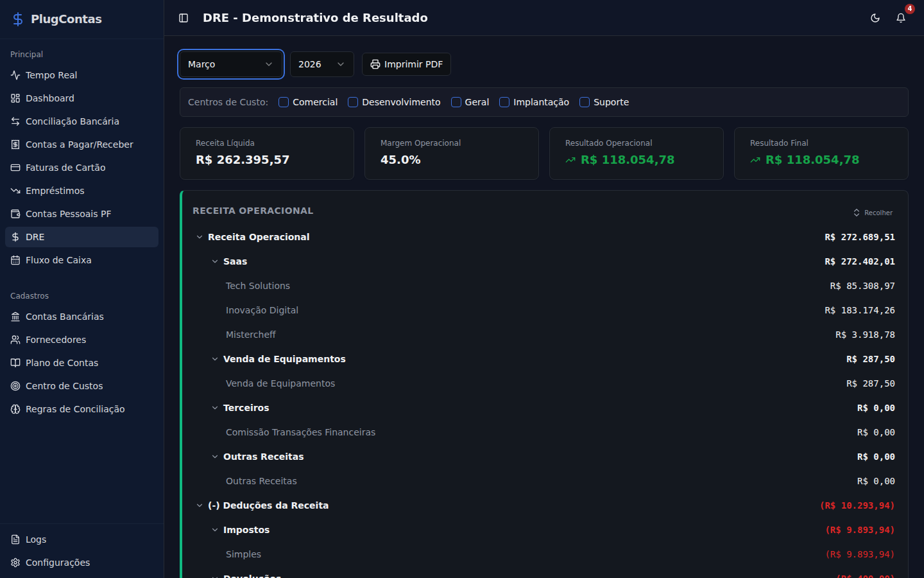Open Centro de Custos from sidebar
924x578 pixels.
pyautogui.click(x=64, y=385)
